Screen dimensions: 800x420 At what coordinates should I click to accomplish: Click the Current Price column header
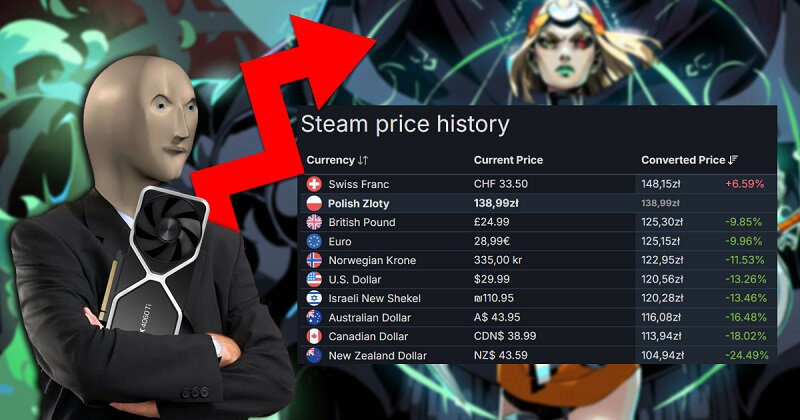[508, 160]
